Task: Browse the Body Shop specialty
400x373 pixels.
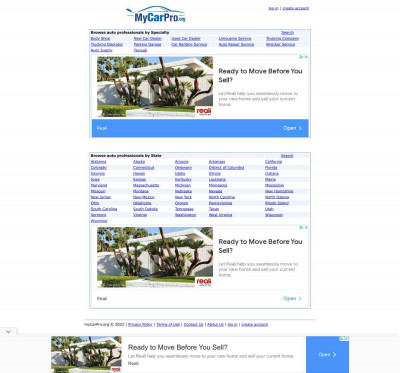Action: point(100,39)
